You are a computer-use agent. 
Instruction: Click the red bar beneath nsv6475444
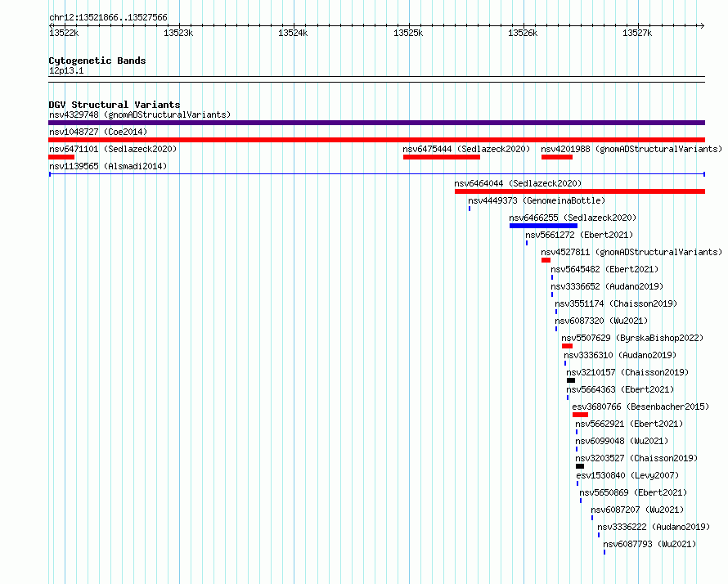click(x=442, y=157)
